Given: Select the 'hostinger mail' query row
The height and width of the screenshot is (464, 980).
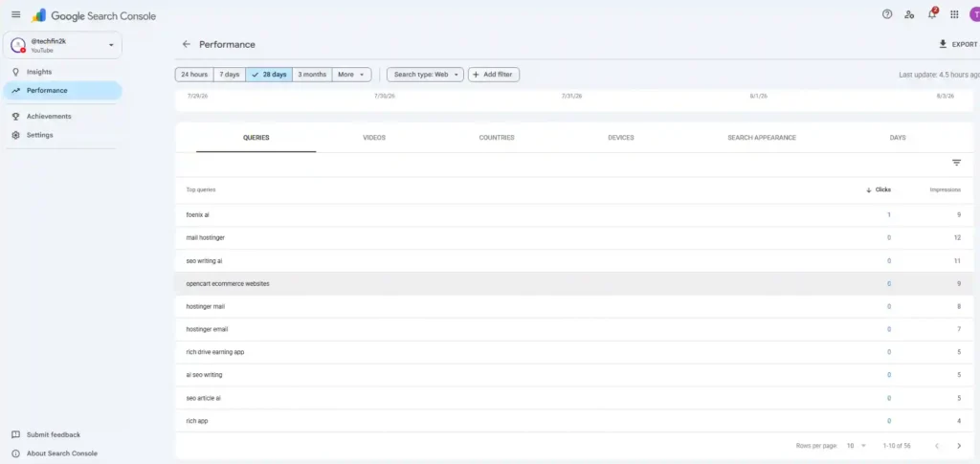Looking at the screenshot, I should [x=574, y=307].
